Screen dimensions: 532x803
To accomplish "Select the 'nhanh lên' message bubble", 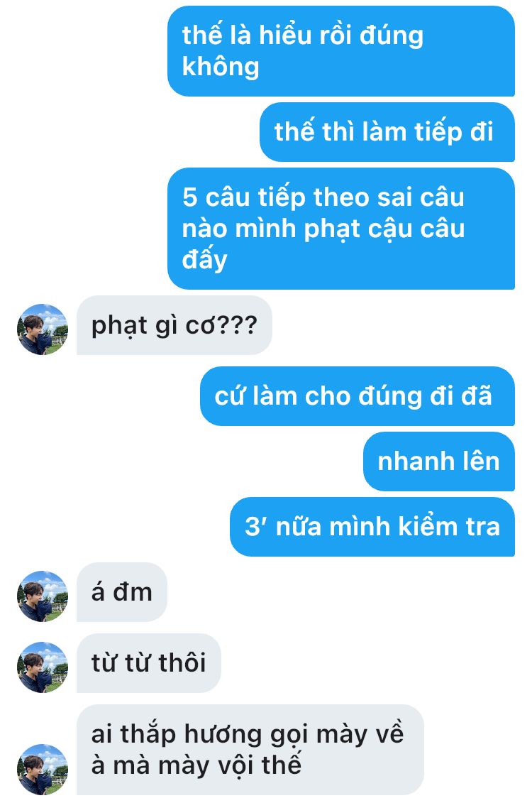I will pos(439,461).
